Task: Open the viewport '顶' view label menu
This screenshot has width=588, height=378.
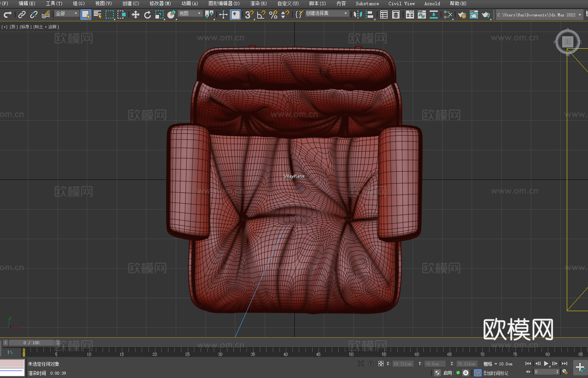Action: coord(13,27)
